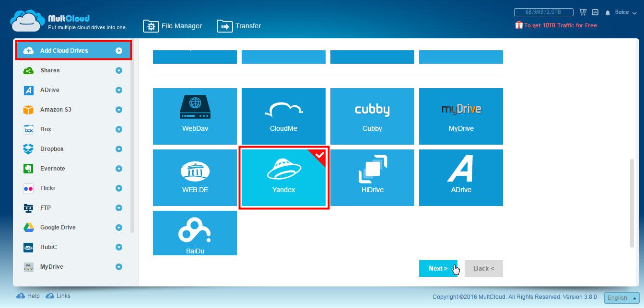Expand the HubiC dropdown arrow

(x=119, y=247)
